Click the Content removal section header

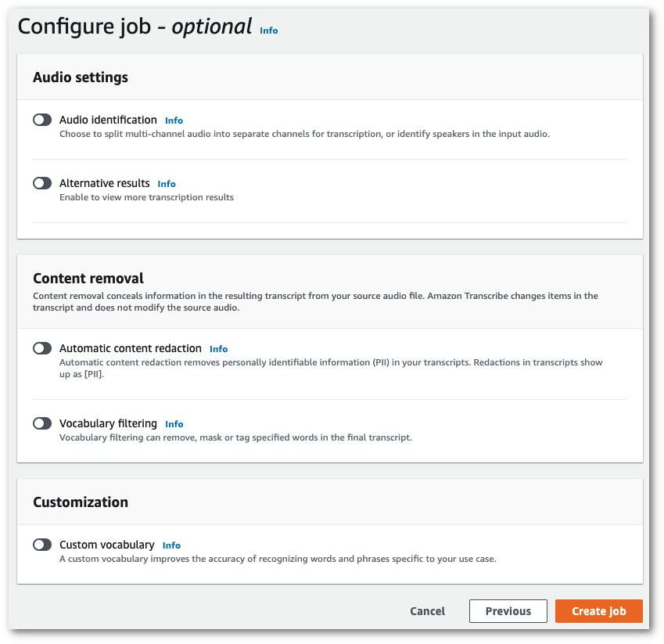coord(88,279)
